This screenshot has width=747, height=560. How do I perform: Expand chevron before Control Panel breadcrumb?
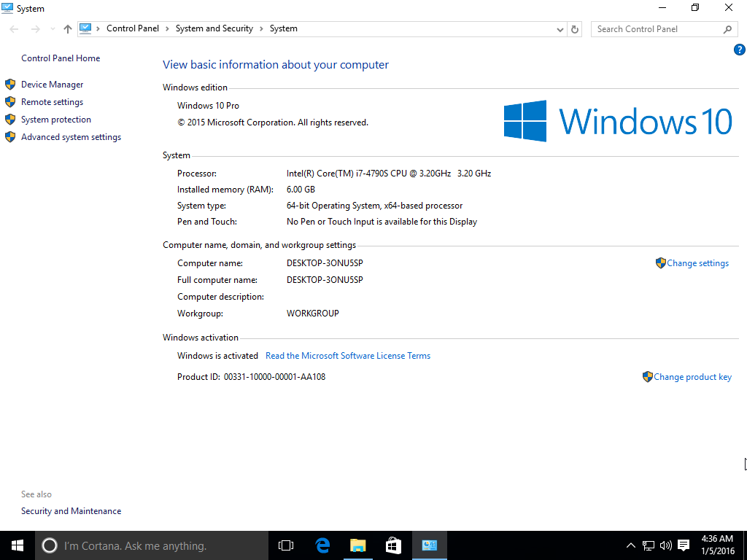point(98,29)
